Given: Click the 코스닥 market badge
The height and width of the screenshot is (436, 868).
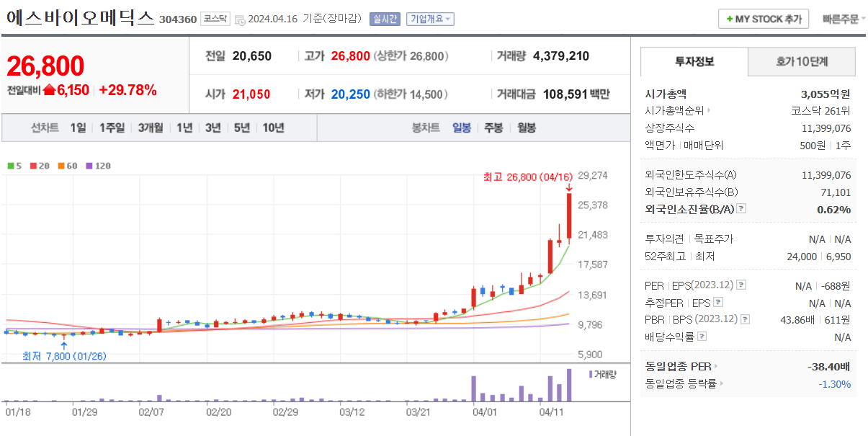Looking at the screenshot, I should tap(215, 19).
